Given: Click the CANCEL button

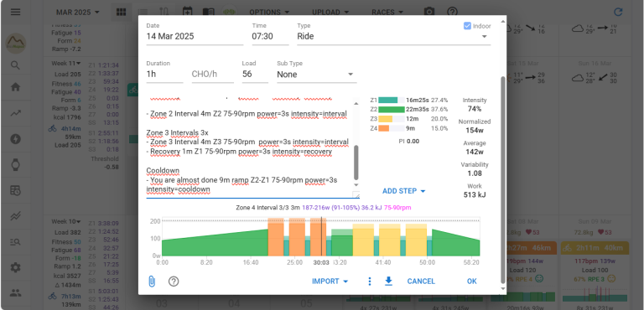Looking at the screenshot, I should [x=421, y=282].
